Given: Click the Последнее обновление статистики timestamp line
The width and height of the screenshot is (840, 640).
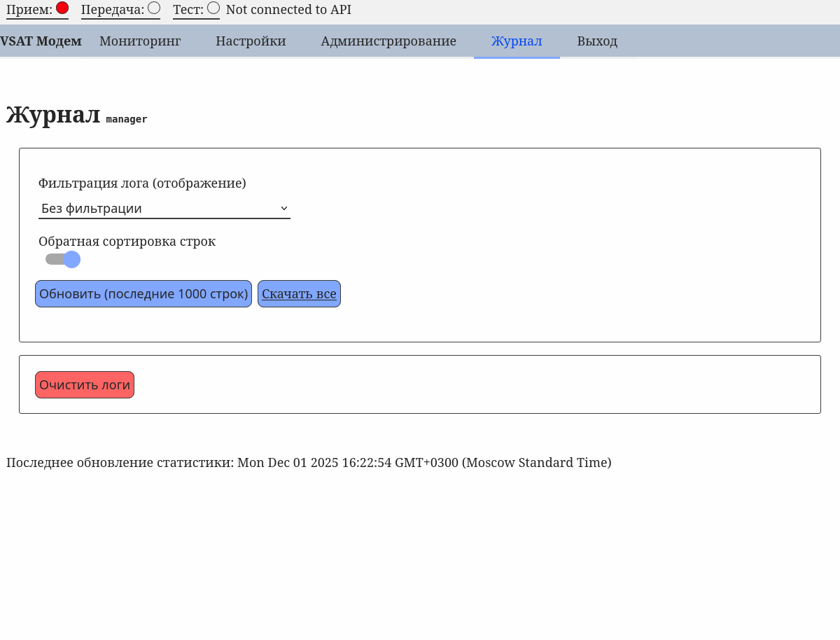Looking at the screenshot, I should 309,463.
